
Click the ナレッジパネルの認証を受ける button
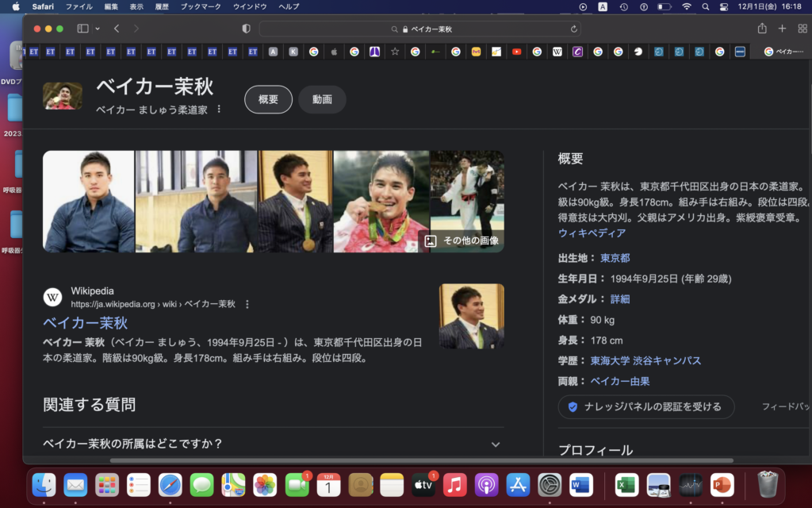[x=645, y=406]
